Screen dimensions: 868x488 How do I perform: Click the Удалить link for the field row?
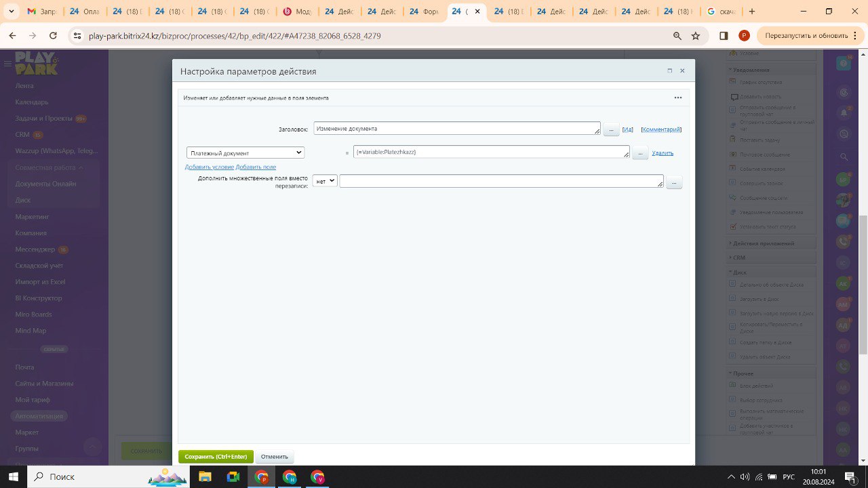(x=663, y=153)
